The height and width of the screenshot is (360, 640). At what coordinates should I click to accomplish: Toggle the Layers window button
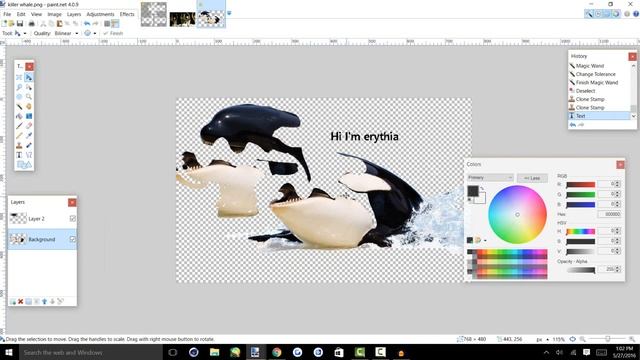607,14
